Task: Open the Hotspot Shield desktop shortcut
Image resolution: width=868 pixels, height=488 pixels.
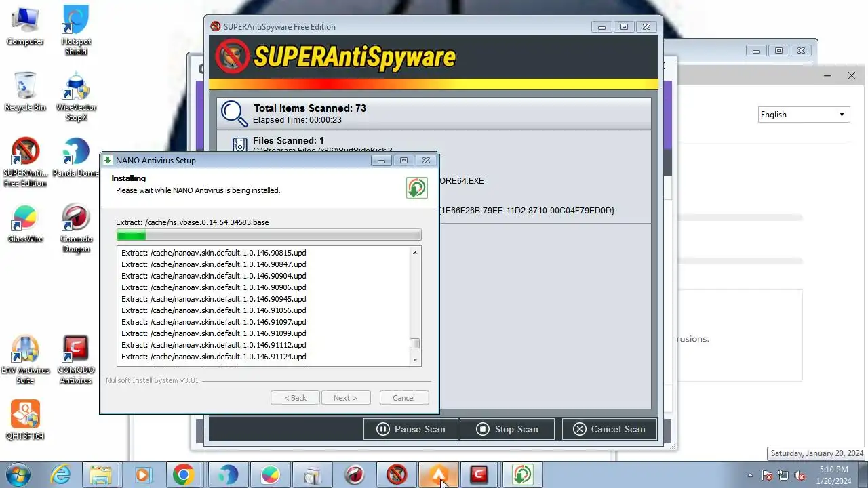Action: click(76, 30)
